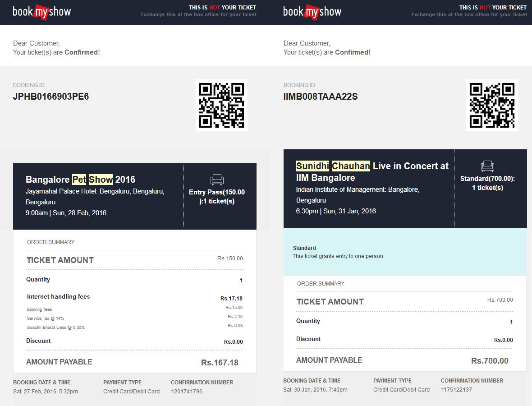Select the highlighted word "Pet" in the title
532x406 pixels.
pyautogui.click(x=79, y=180)
